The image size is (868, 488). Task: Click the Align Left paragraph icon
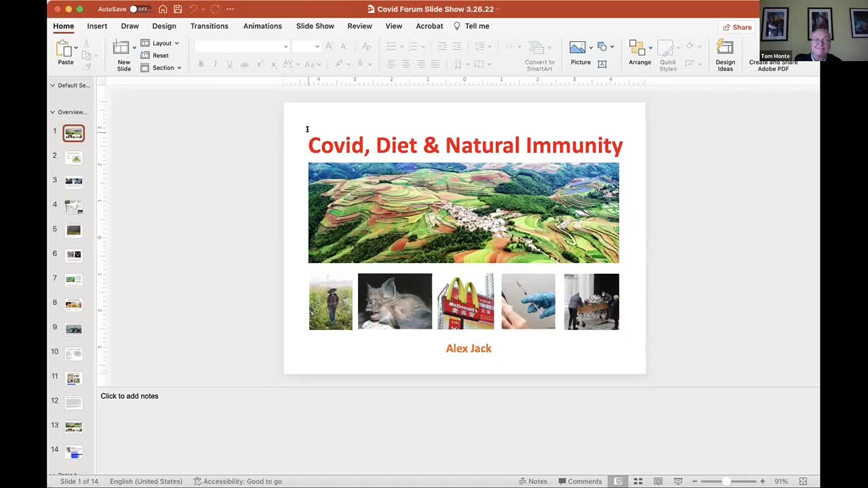(x=391, y=64)
